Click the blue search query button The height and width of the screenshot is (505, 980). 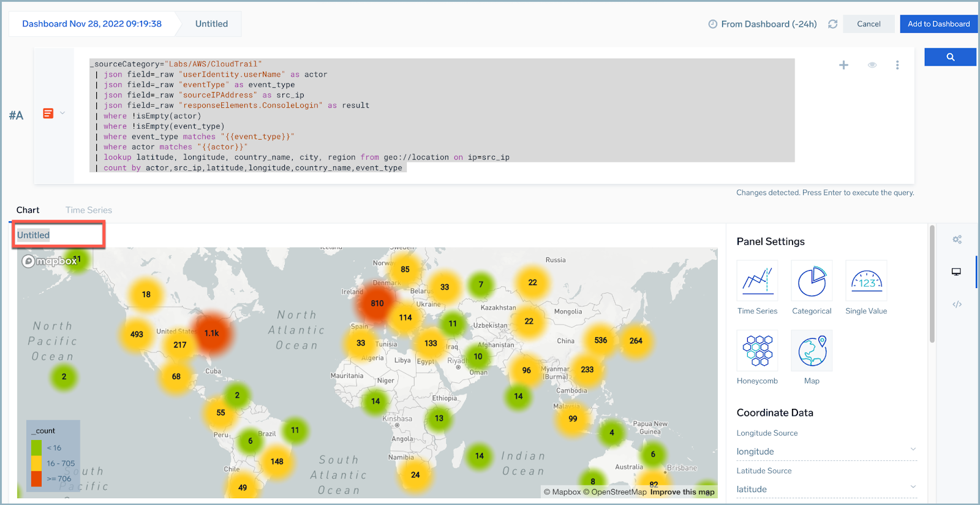point(950,57)
